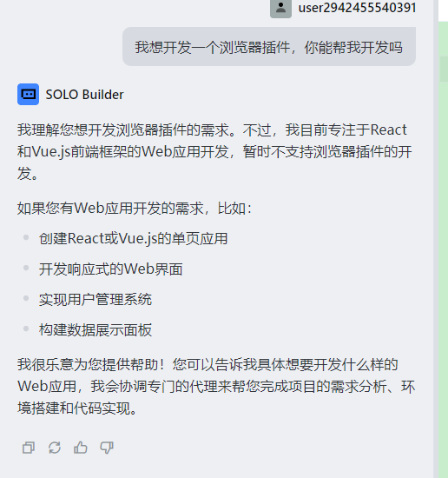Click the text Web应用 in final paragraph
Screen dimensions: 448x478
(x=47, y=386)
